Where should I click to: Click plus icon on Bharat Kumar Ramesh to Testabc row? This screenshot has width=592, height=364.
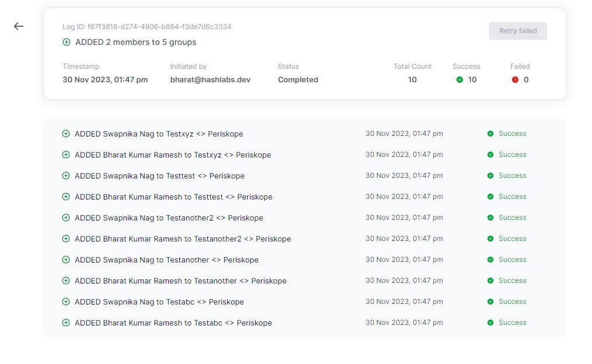tap(66, 323)
